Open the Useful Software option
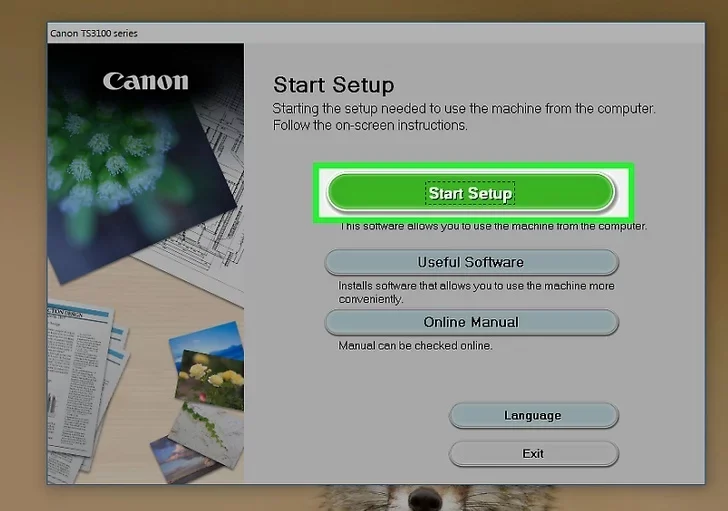Screen dimensions: 728x511 coord(471,262)
